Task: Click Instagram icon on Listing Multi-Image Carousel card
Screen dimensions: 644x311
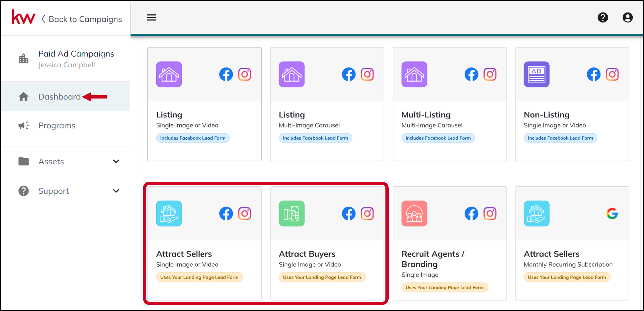Action: pyautogui.click(x=367, y=74)
